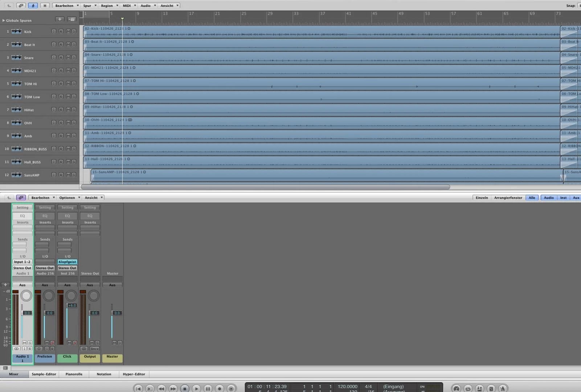Click the metronome button in transport
Viewport: 581px width, 392px height.
coord(503,389)
